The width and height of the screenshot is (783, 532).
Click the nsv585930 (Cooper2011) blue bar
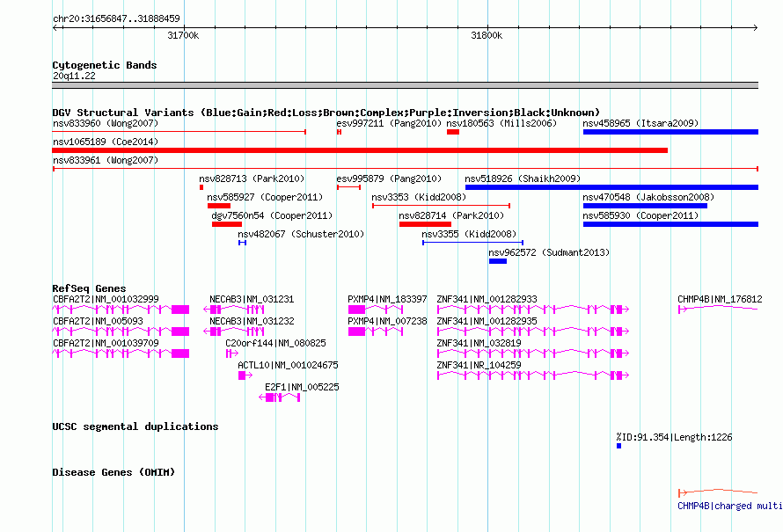[670, 224]
